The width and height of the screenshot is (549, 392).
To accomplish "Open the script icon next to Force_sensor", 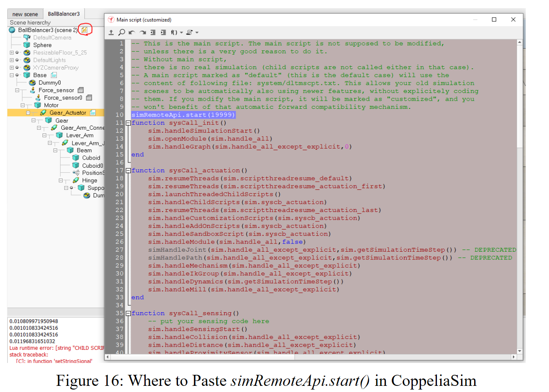I will tap(81, 90).
